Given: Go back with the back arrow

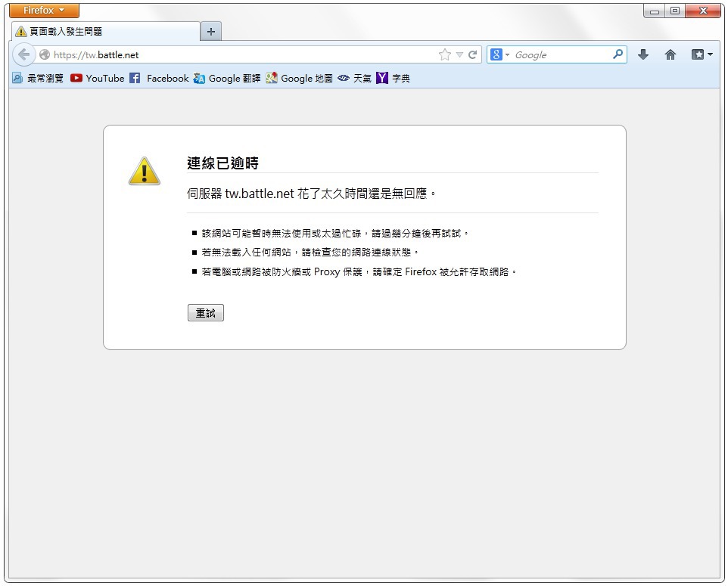Looking at the screenshot, I should (23, 54).
